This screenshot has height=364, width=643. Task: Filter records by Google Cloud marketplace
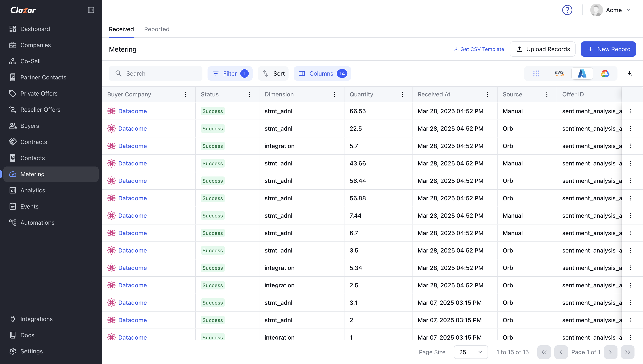pyautogui.click(x=605, y=73)
